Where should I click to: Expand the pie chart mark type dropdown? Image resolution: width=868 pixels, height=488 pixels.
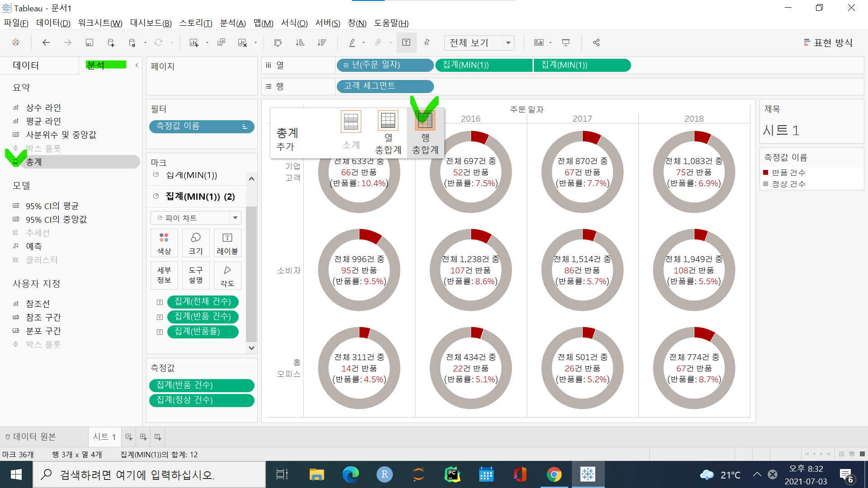tap(235, 218)
